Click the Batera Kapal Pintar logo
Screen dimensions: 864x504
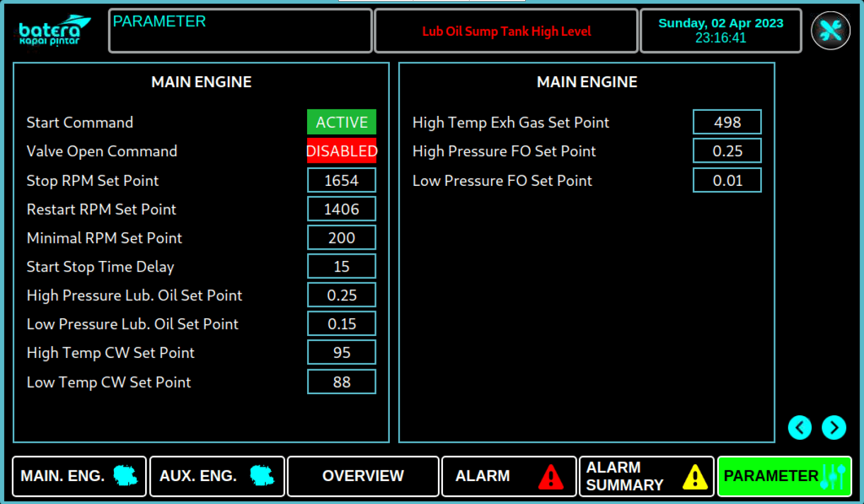(54, 31)
